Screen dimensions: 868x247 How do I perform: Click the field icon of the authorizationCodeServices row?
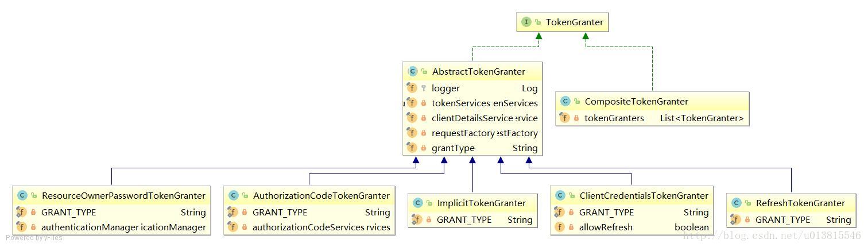click(233, 227)
